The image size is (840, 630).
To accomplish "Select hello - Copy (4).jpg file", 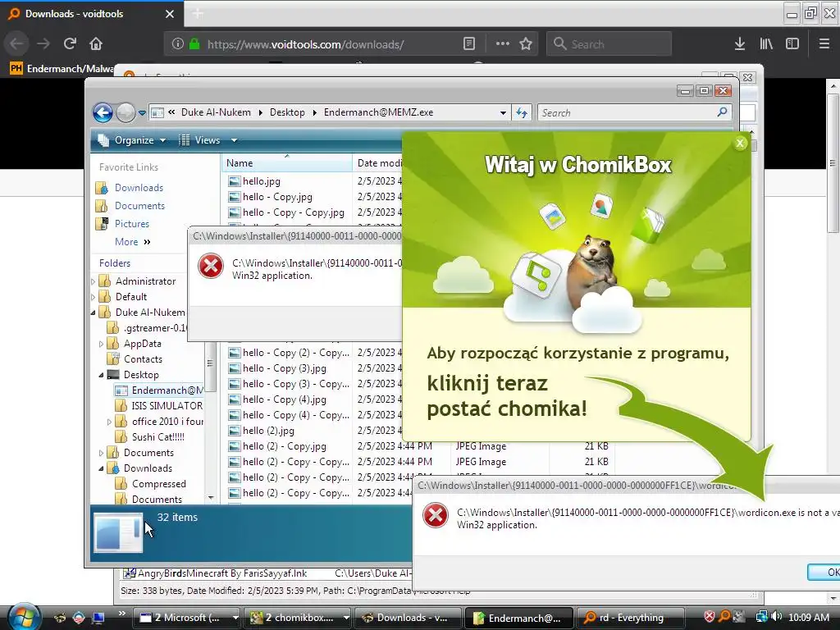I will coord(284,399).
